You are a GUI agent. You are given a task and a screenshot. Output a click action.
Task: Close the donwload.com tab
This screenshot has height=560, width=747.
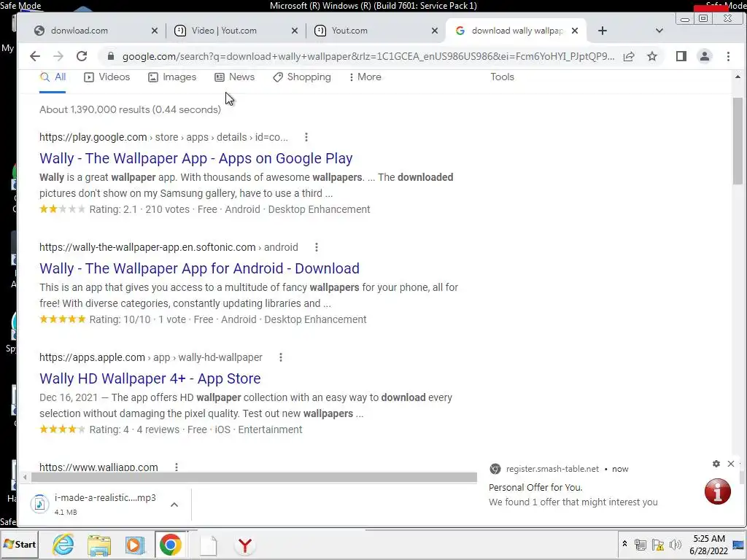point(155,31)
